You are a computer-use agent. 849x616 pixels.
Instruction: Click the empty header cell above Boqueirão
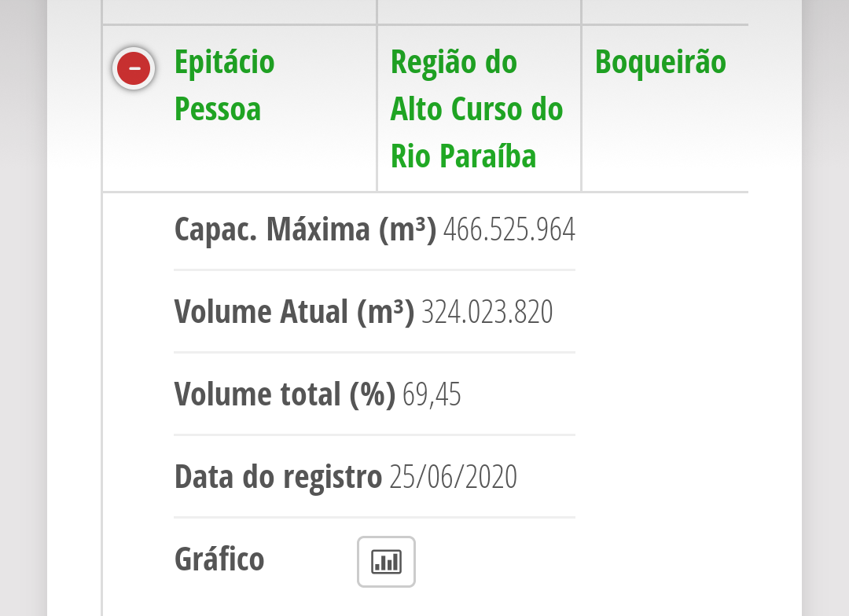tap(666, 12)
